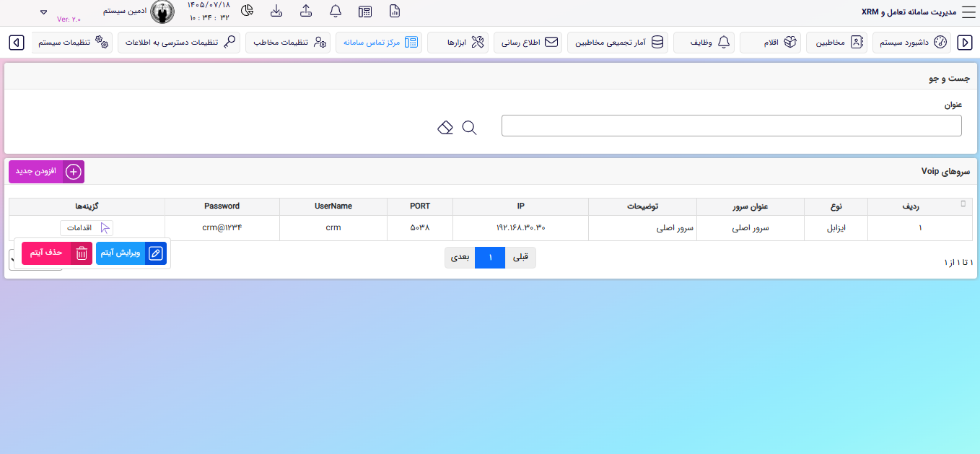Image resolution: width=980 pixels, height=454 pixels.
Task: Open the notifications bell
Action: coord(336,11)
